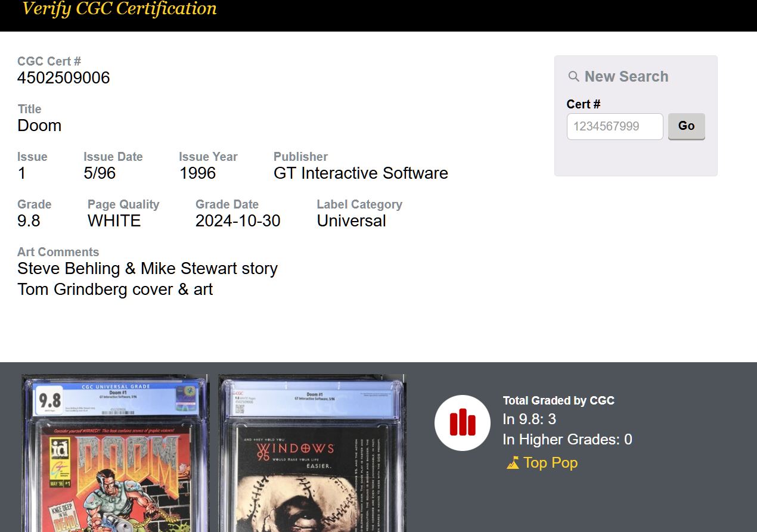Viewport: 757px width, 532px height.
Task: Click the In 9.8: 3 population count
Action: [529, 419]
